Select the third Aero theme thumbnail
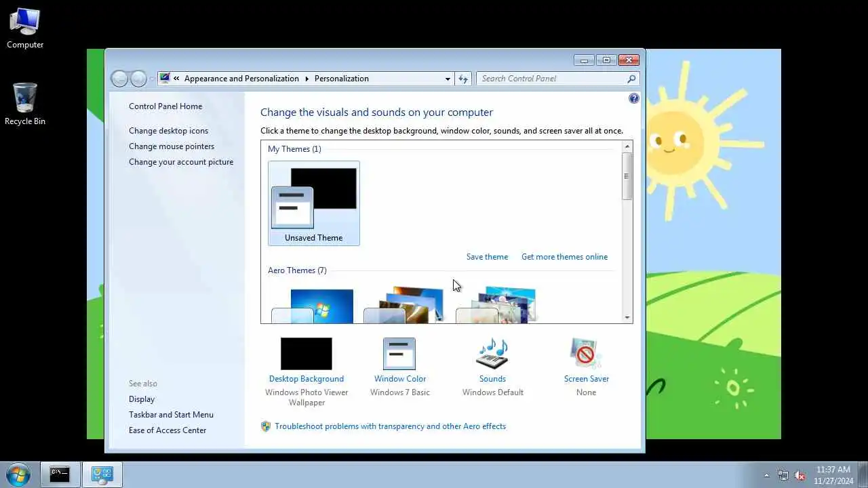This screenshot has width=868, height=488. coord(497,306)
